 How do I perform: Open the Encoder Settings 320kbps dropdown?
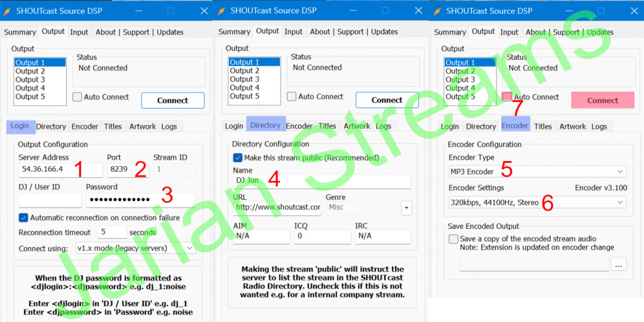click(537, 202)
